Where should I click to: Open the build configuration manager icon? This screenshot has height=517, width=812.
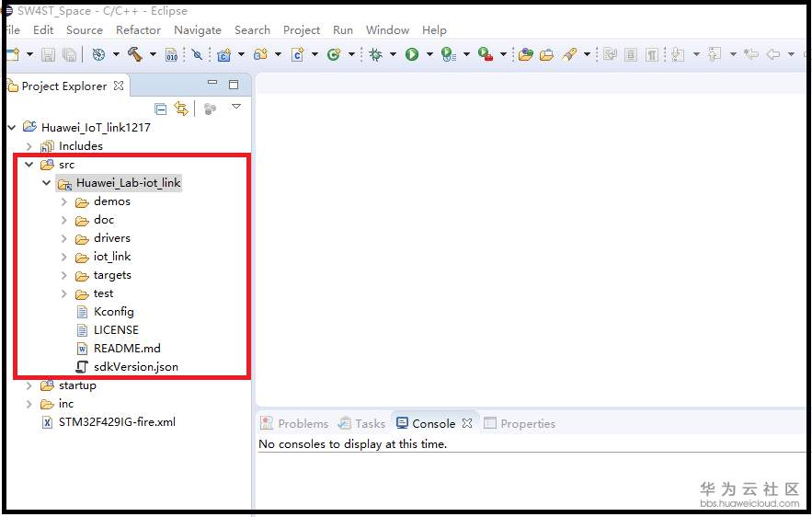click(x=98, y=54)
